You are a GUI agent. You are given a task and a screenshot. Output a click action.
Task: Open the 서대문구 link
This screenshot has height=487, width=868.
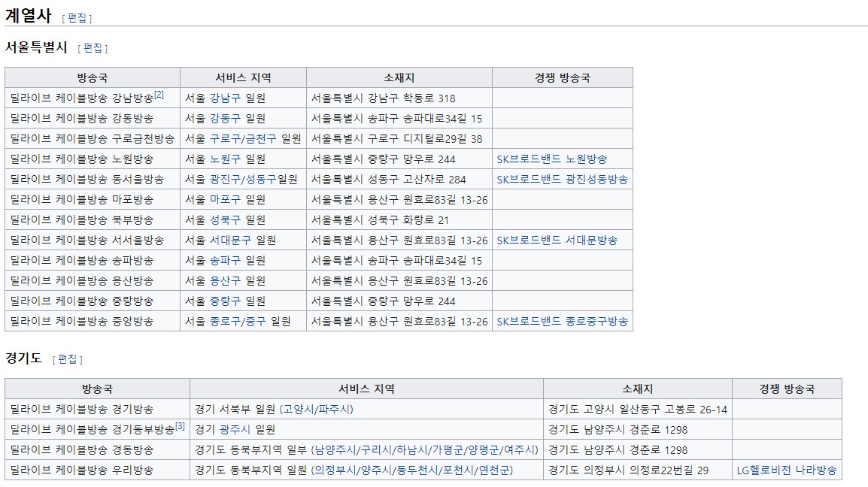(230, 240)
